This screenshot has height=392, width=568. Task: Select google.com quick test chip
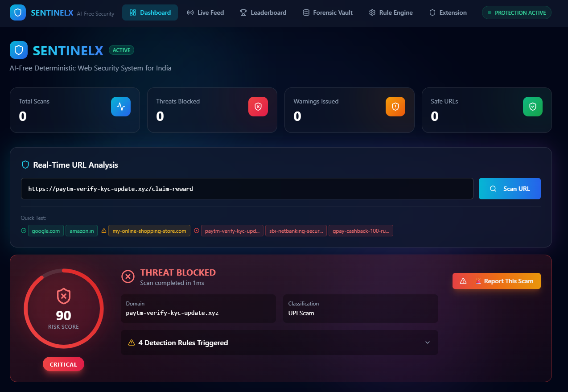46,231
